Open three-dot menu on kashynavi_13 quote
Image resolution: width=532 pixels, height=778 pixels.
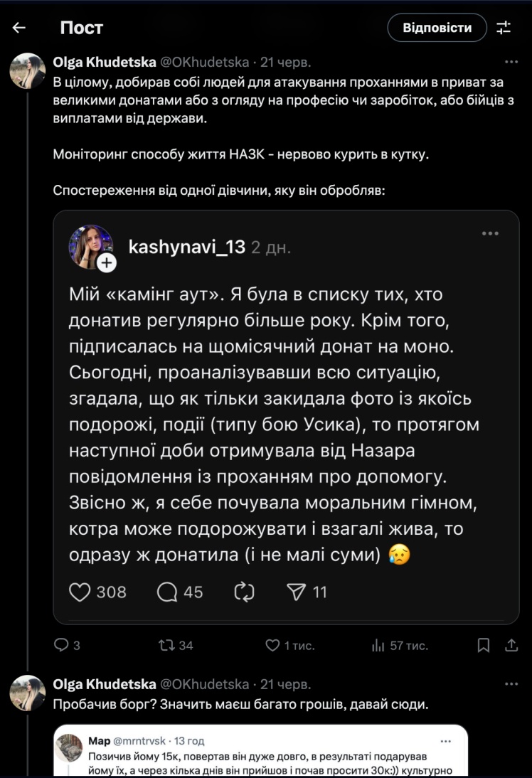click(490, 233)
